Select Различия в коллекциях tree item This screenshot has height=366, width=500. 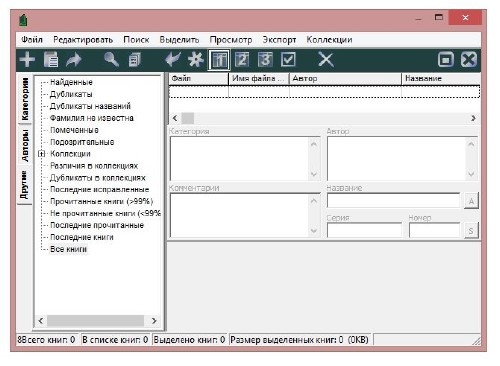pos(94,166)
